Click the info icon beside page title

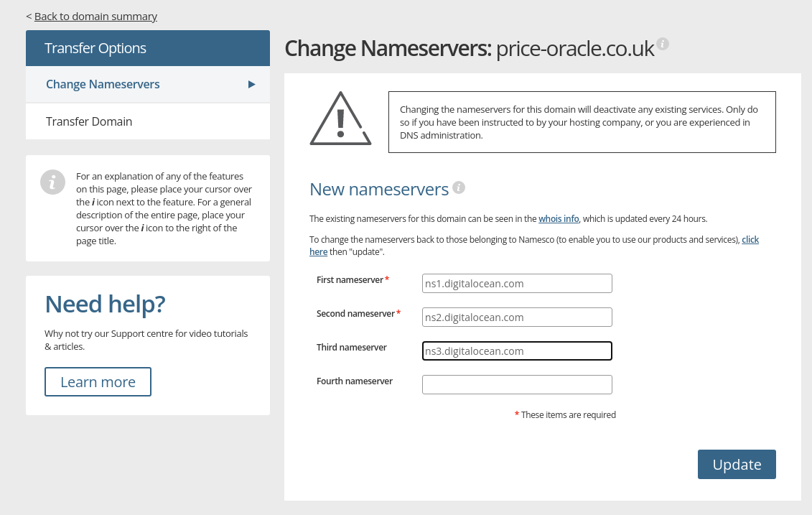tap(663, 44)
